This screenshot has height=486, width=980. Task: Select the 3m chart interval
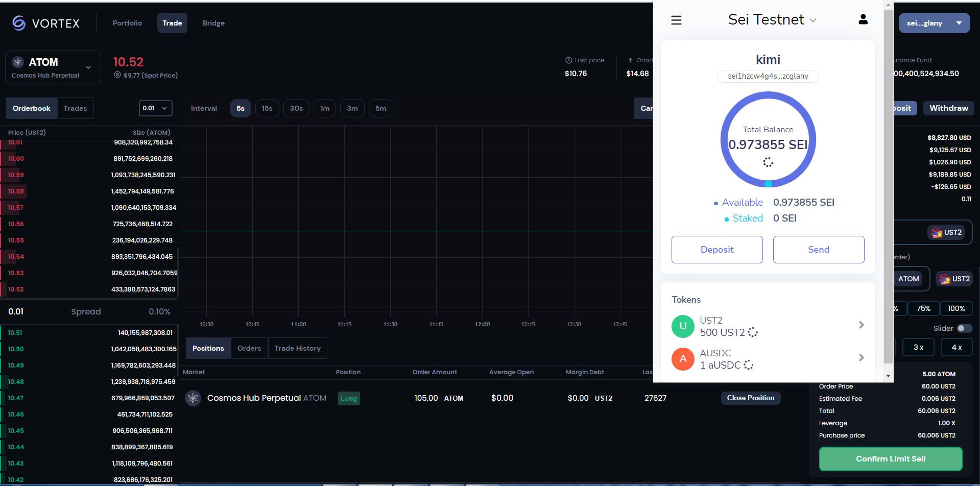coord(352,108)
